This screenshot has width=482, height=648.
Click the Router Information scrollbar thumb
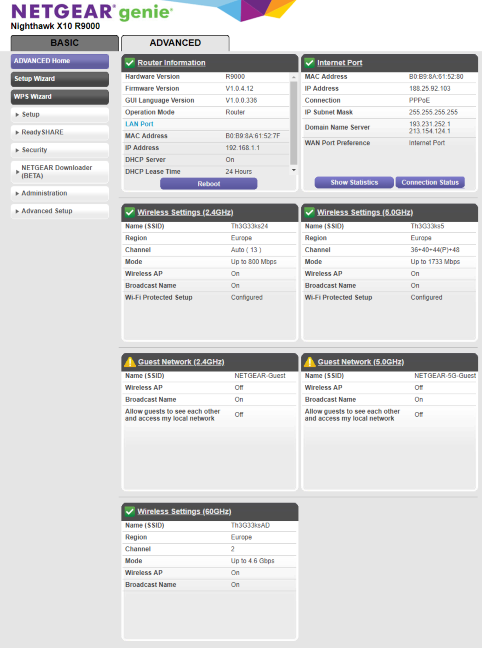pyautogui.click(x=293, y=123)
